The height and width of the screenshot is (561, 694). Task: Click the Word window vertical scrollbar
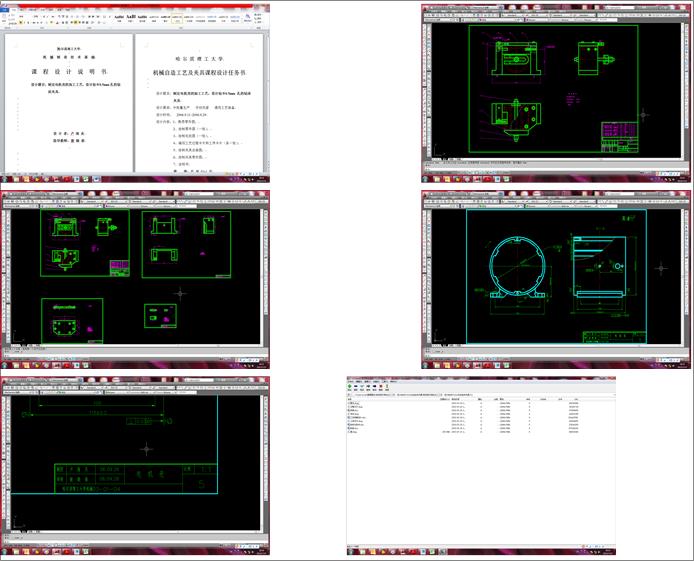click(x=267, y=102)
